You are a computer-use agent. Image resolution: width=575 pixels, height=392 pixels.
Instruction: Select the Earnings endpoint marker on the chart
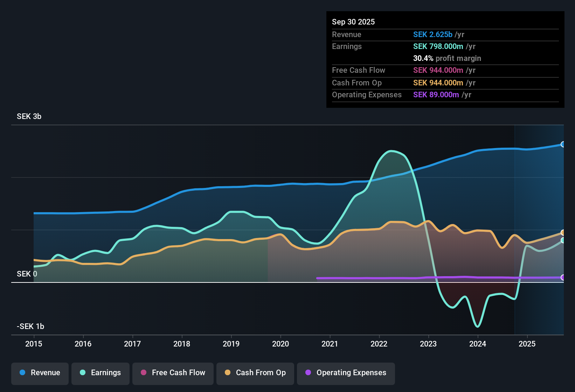click(563, 240)
